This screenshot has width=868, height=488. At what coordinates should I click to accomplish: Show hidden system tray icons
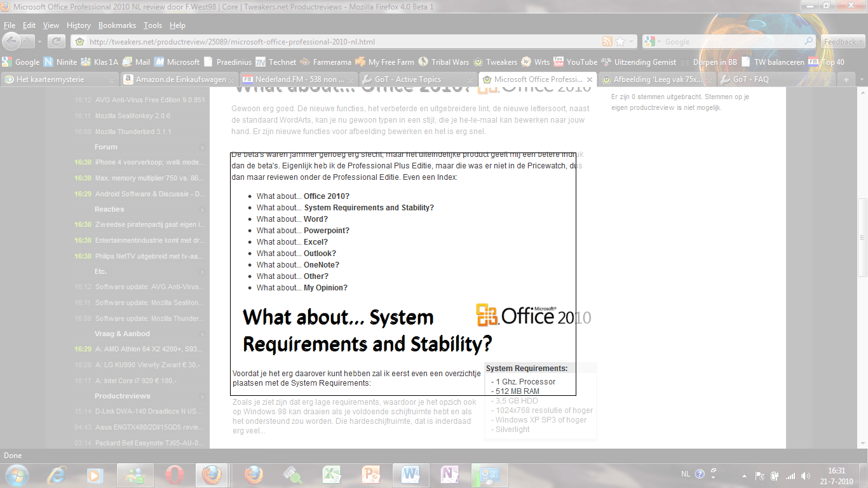tap(745, 476)
